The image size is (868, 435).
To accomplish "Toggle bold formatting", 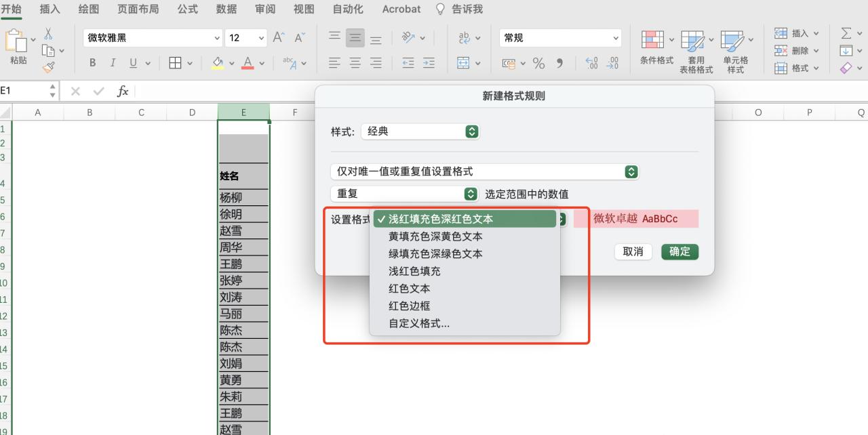I will coord(92,63).
